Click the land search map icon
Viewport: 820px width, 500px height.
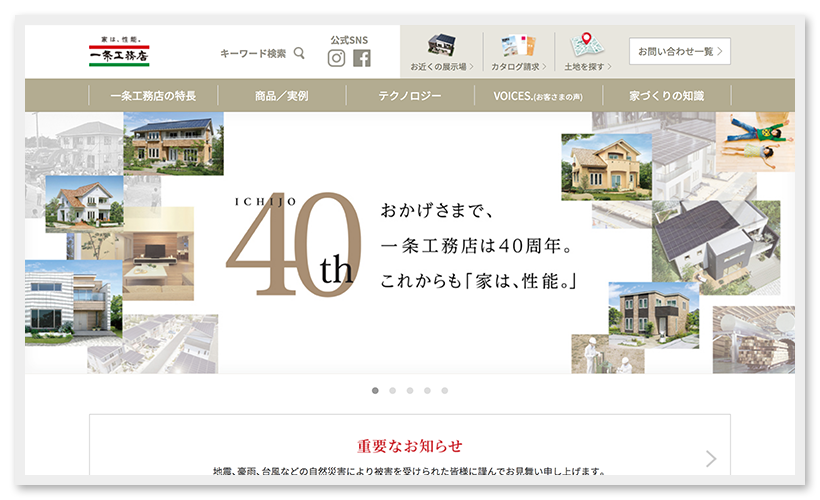[588, 46]
